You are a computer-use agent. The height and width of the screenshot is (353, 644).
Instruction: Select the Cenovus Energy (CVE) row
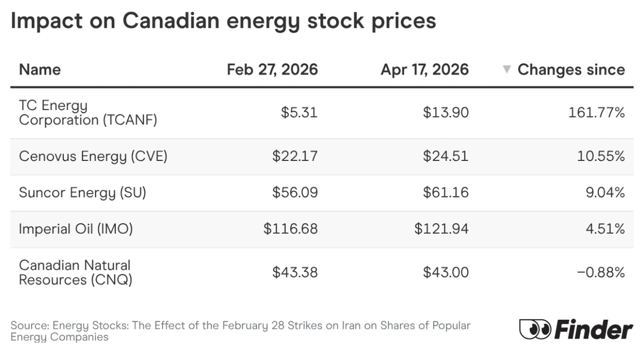(93, 156)
